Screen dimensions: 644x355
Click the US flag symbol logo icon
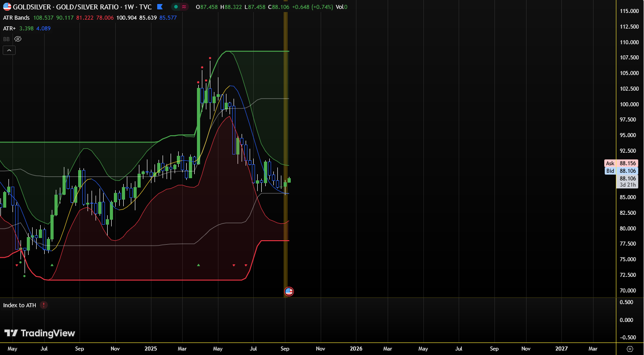(7, 7)
